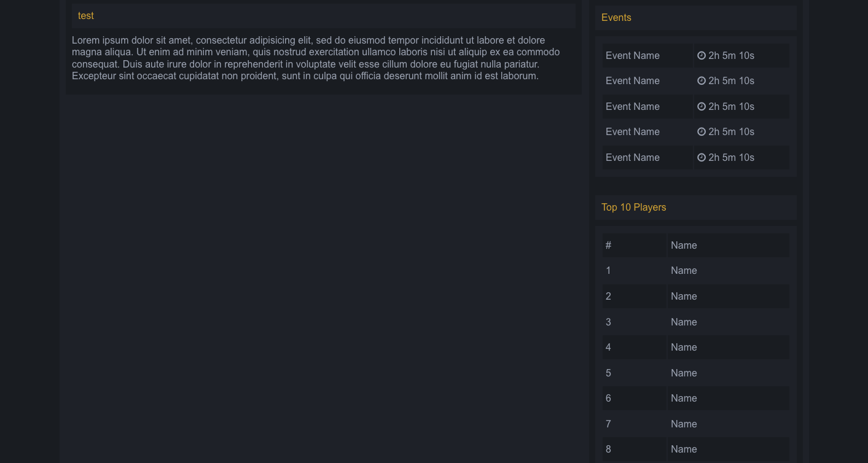Select the last Event Name entry
868x463 pixels.
pos(632,158)
